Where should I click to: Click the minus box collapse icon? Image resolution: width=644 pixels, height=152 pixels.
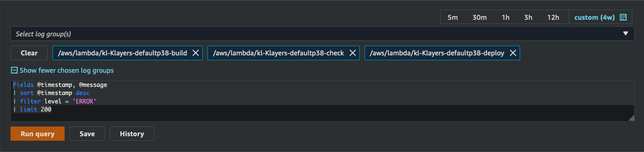pyautogui.click(x=14, y=70)
